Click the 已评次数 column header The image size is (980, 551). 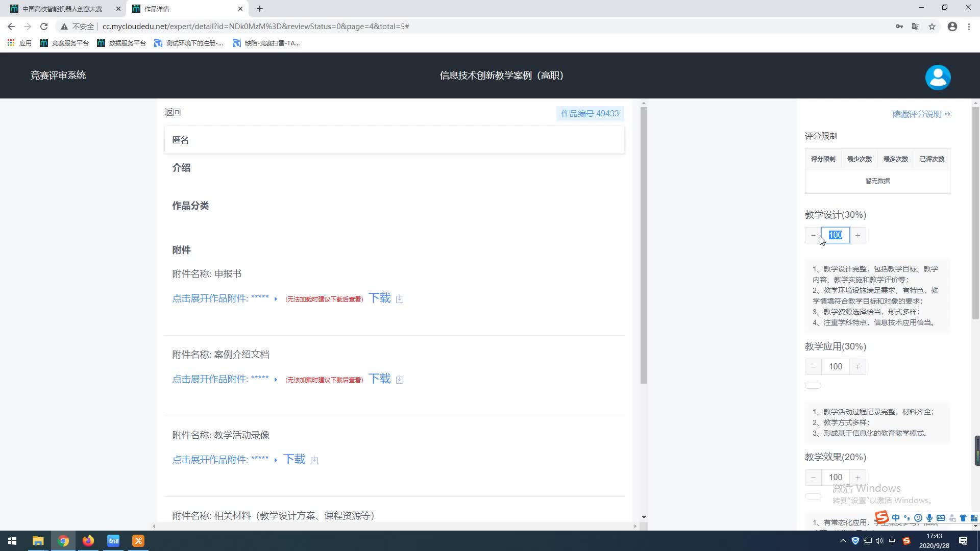[932, 159]
